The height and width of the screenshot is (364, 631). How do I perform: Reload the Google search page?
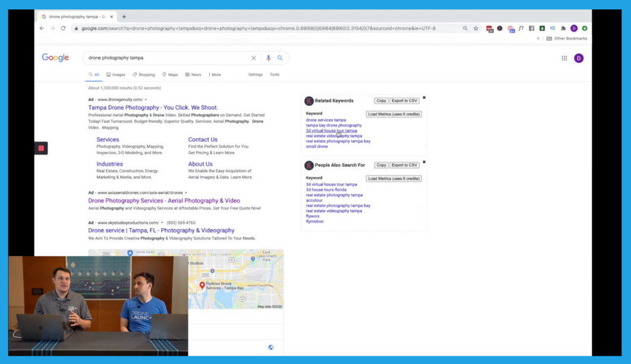63,28
